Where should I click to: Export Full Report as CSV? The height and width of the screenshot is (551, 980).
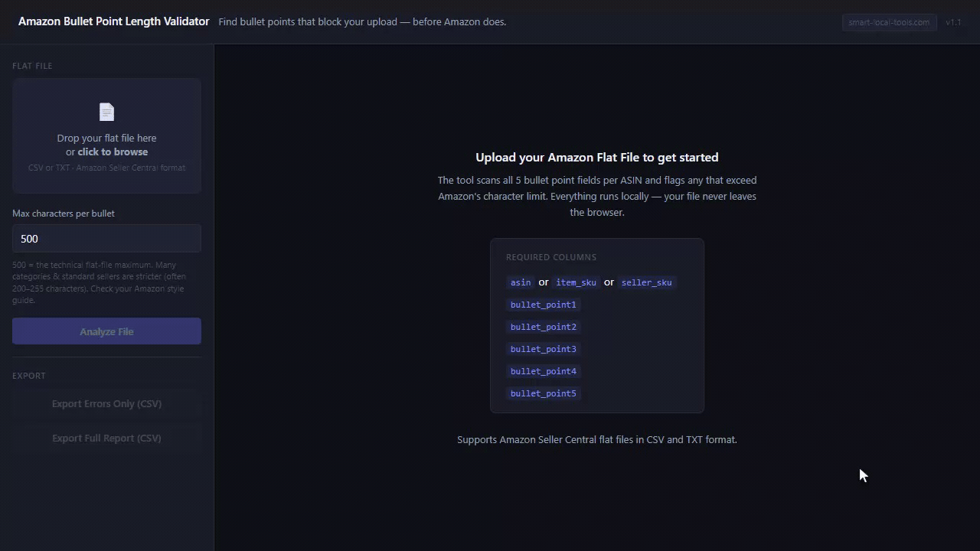pyautogui.click(x=106, y=438)
